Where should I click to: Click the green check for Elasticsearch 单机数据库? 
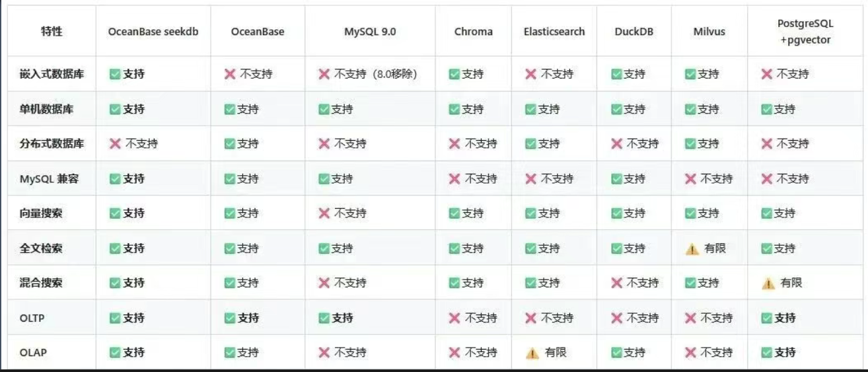[530, 109]
